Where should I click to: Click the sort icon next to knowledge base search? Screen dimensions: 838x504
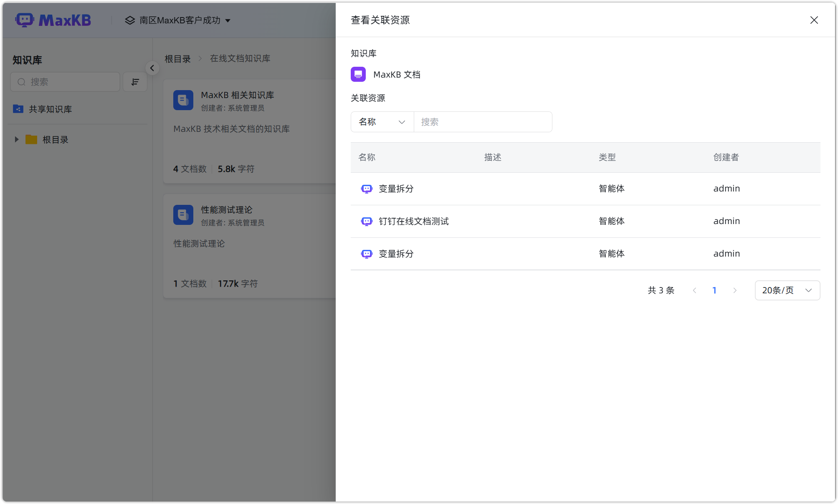pyautogui.click(x=134, y=82)
